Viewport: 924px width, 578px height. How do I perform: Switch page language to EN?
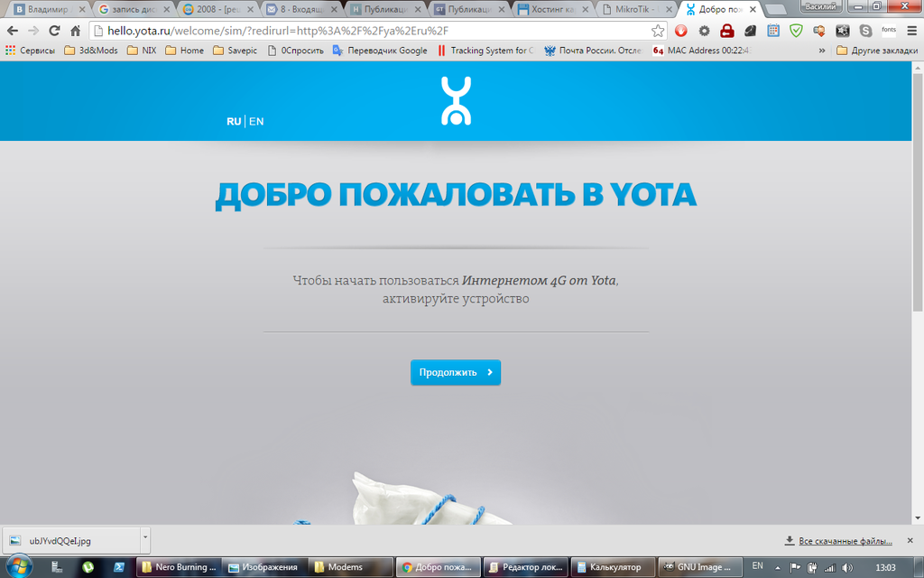point(256,122)
